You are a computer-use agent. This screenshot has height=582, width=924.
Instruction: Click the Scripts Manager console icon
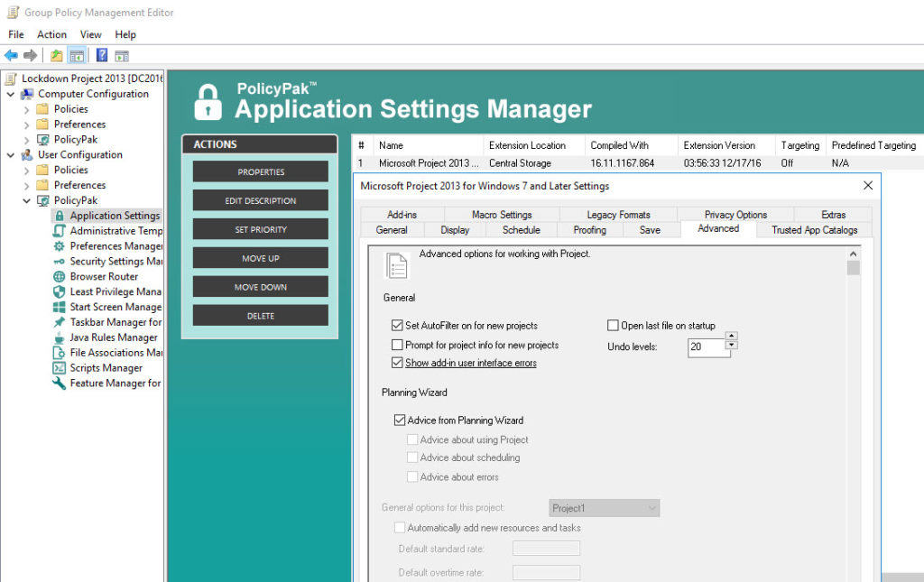60,367
